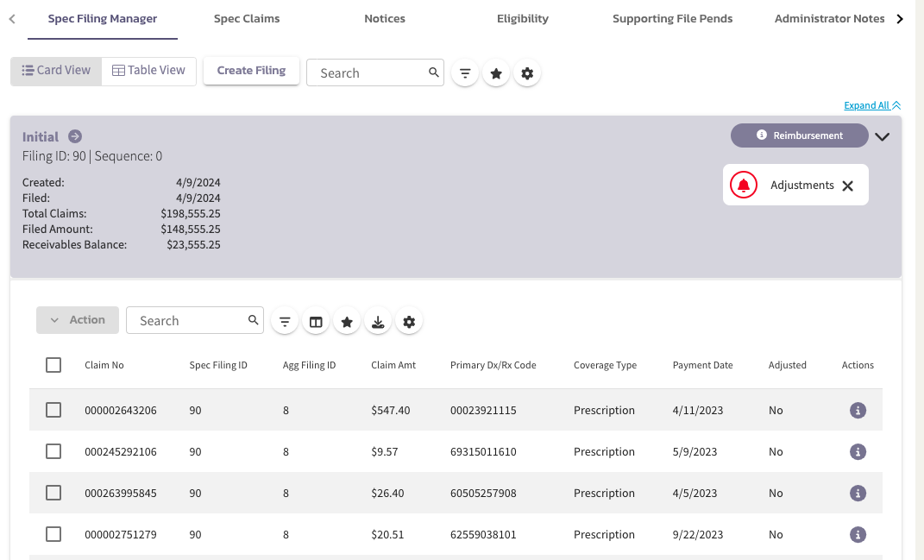Image resolution: width=924 pixels, height=560 pixels.
Task: Open info icon for claim 000002643206
Action: (858, 410)
